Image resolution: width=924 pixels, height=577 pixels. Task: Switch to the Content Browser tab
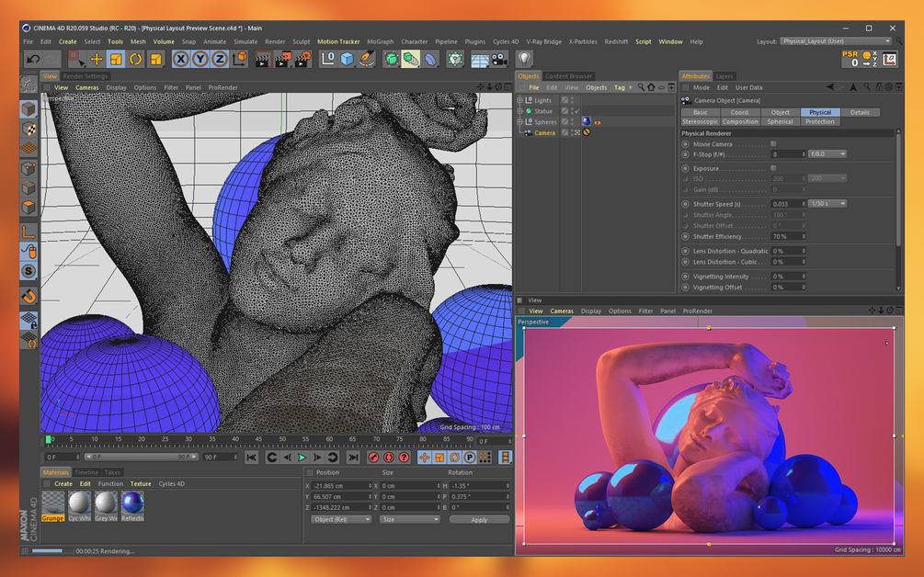click(568, 76)
